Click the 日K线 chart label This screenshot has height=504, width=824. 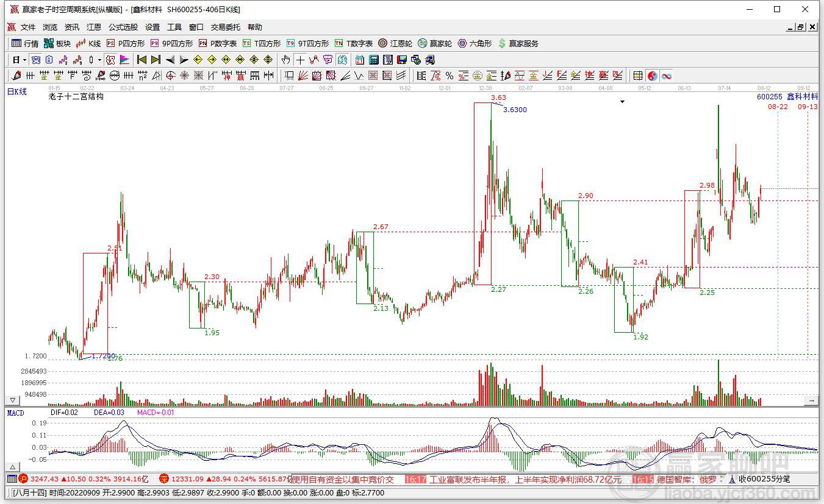(17, 92)
